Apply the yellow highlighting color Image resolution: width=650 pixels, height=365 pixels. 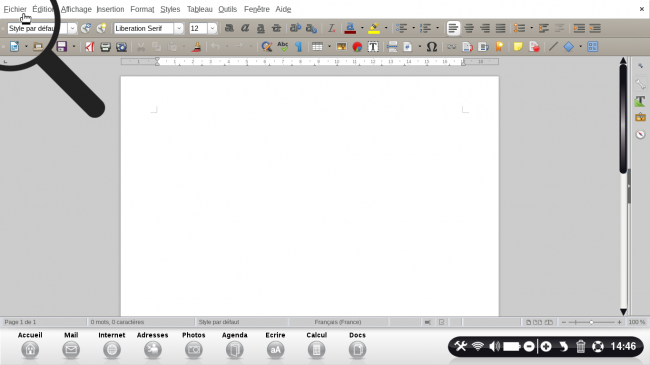pos(374,28)
